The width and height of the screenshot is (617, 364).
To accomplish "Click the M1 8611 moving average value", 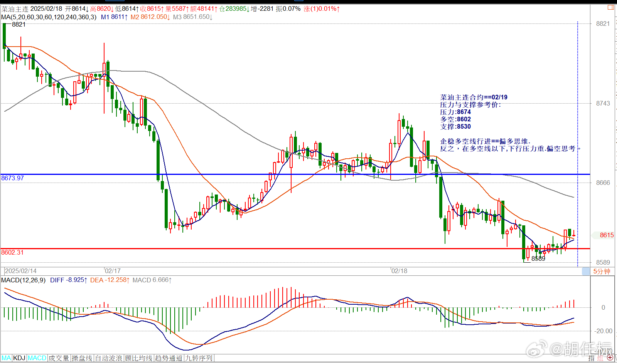I will click(x=114, y=17).
